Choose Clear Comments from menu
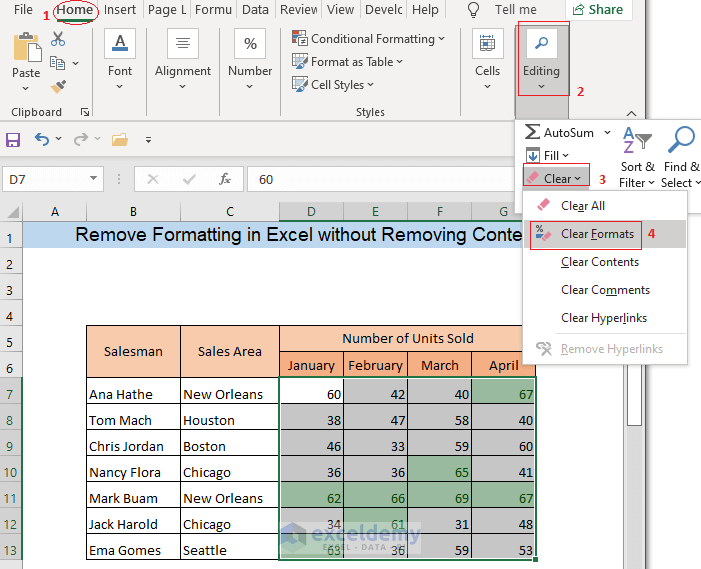 coord(604,290)
